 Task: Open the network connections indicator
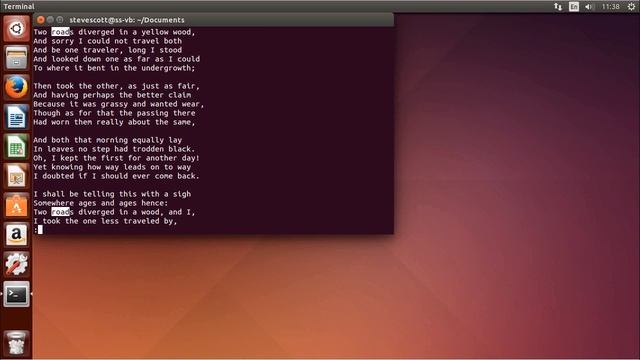(x=558, y=7)
